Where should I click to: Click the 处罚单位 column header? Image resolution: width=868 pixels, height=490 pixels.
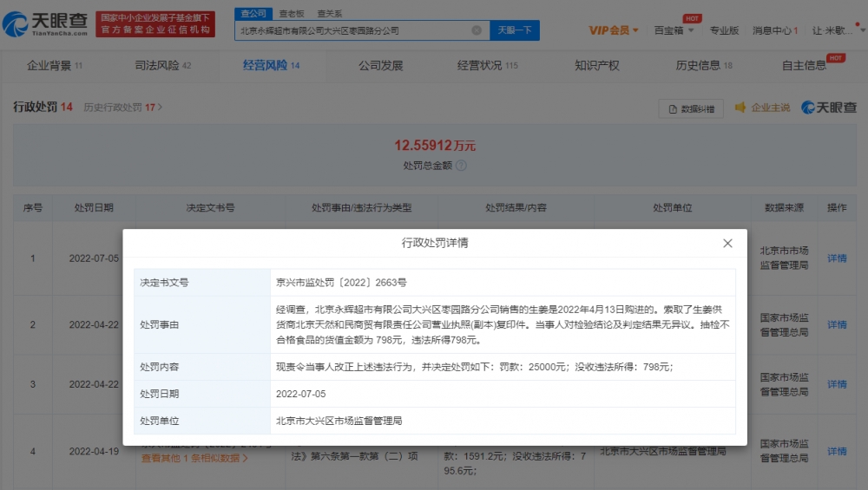pos(672,208)
